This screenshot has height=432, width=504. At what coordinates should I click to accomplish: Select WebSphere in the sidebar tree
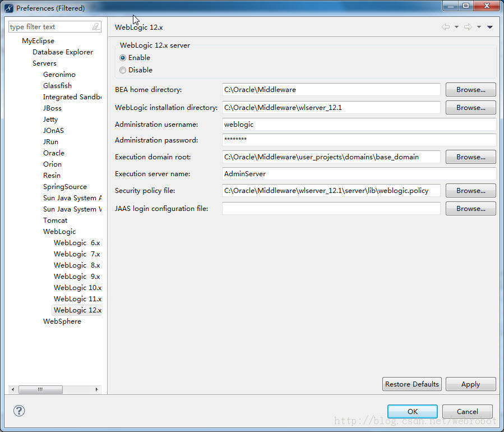(62, 321)
